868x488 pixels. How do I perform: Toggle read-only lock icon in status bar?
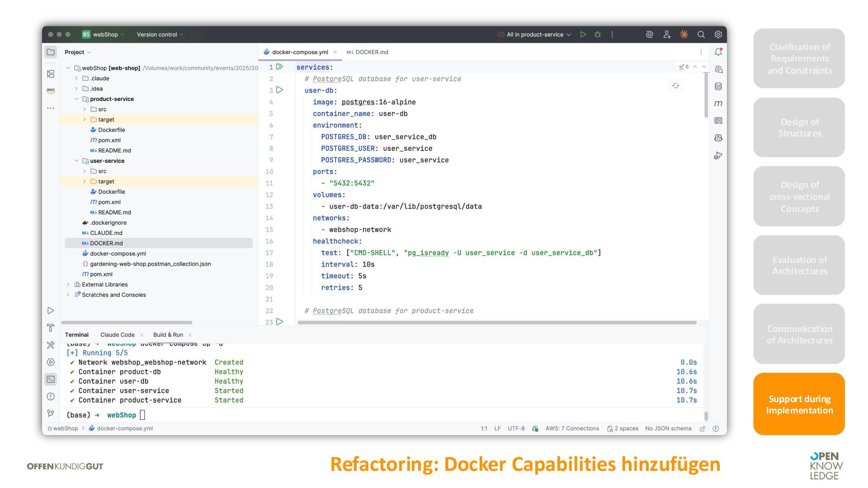[x=703, y=428]
